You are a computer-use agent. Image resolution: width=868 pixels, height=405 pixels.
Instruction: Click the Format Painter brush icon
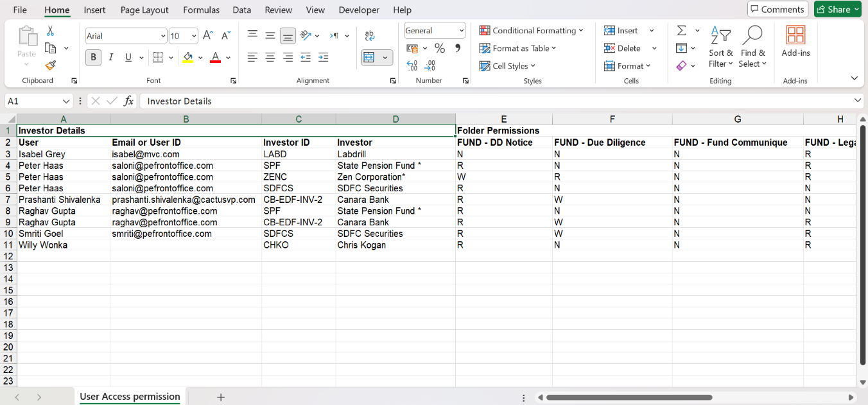pos(51,65)
